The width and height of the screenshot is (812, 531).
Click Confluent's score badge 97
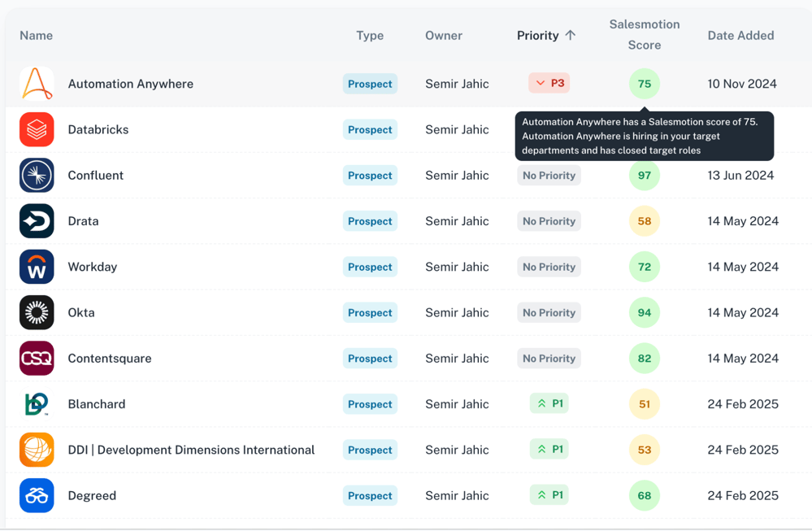tap(645, 175)
